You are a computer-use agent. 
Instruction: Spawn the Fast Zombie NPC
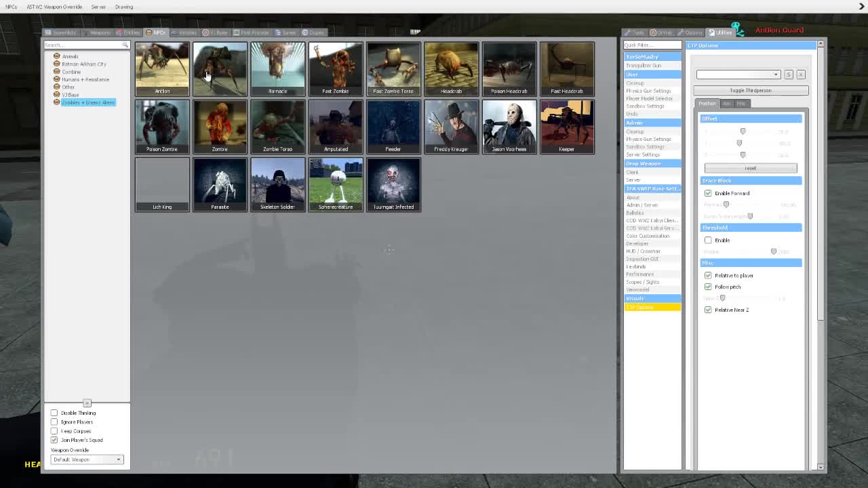click(x=336, y=68)
